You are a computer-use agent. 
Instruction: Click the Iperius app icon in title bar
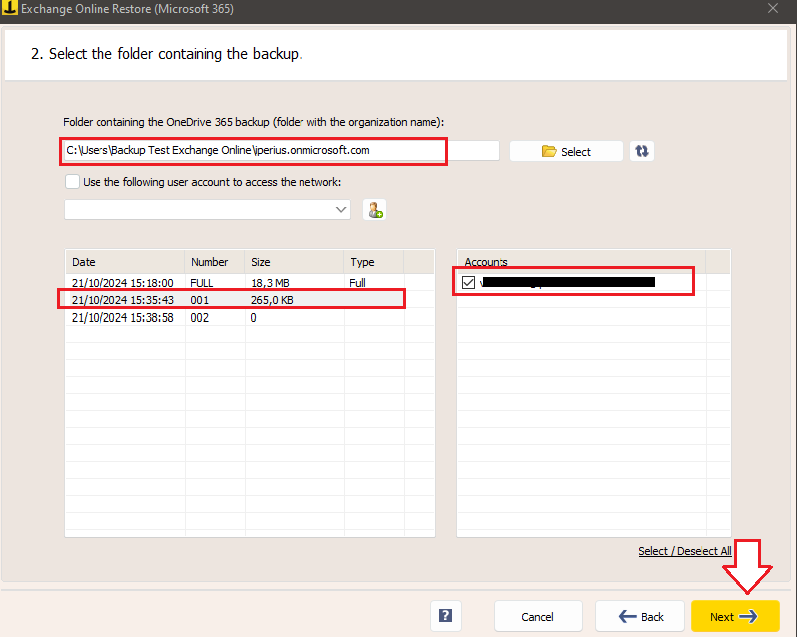tap(9, 8)
